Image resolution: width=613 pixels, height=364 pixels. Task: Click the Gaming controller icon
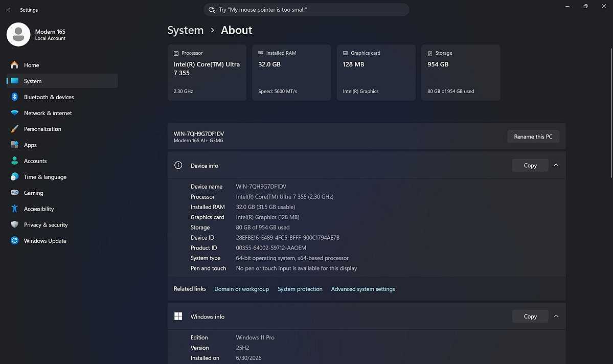coord(14,192)
